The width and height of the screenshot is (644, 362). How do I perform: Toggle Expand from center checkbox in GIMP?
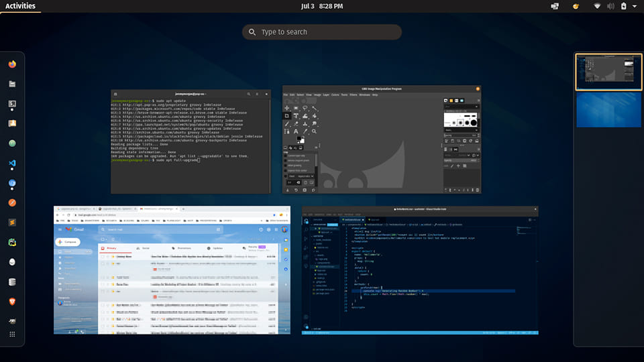[286, 170]
